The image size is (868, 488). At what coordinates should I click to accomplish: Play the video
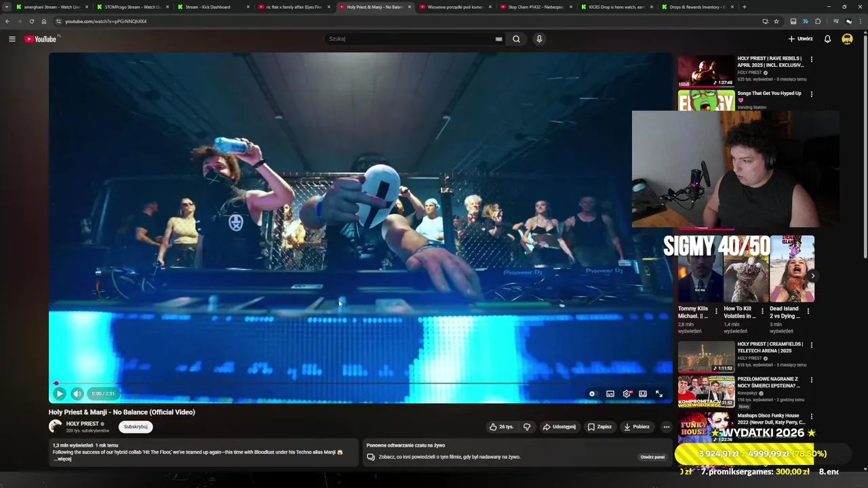tap(60, 394)
